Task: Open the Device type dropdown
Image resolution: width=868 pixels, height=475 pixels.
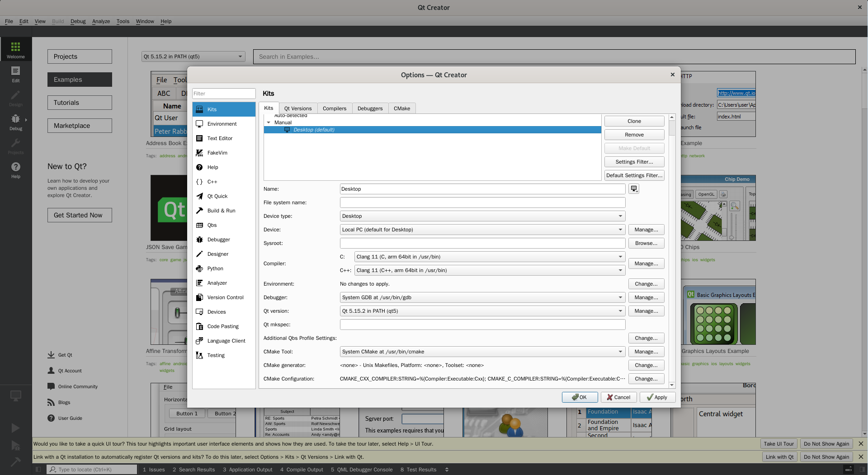Action: tap(482, 216)
